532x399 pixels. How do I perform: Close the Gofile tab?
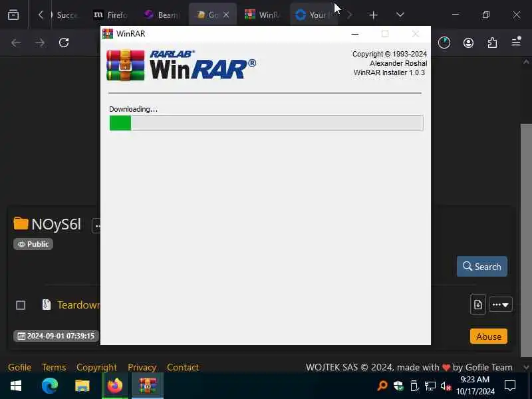[226, 15]
